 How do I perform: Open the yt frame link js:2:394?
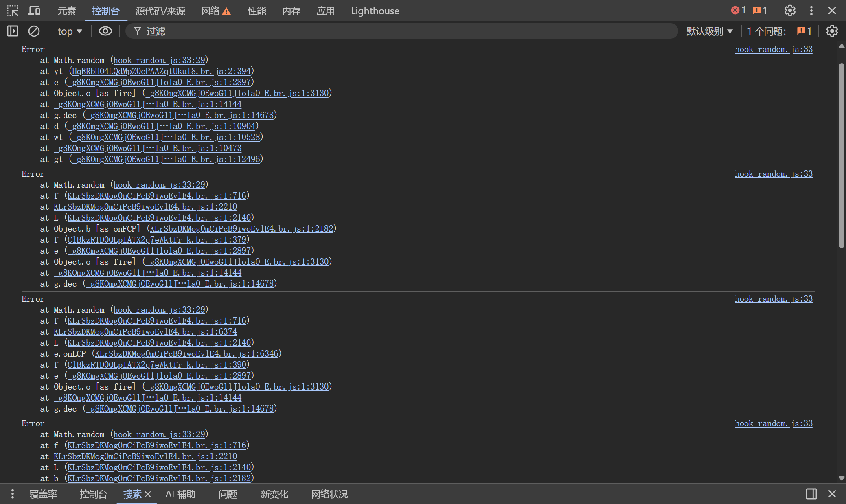point(161,71)
